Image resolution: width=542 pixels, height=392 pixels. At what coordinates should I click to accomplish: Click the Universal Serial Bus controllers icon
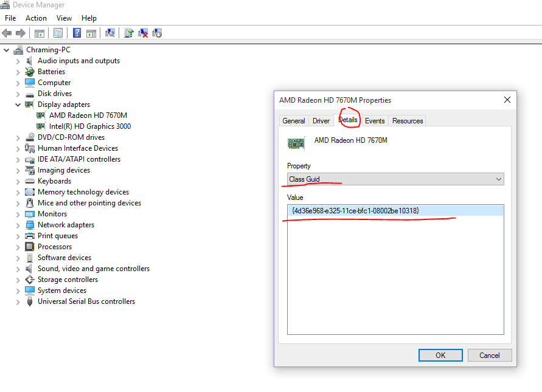(30, 301)
